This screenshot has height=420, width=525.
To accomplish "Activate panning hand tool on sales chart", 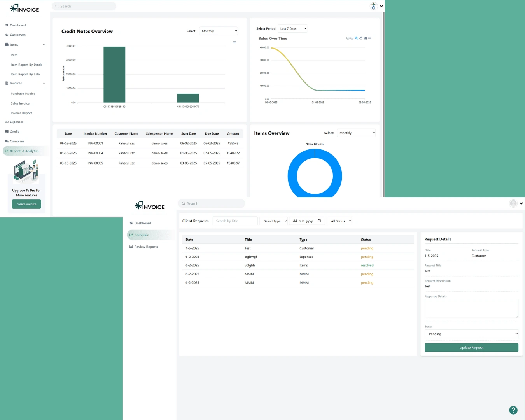I will pyautogui.click(x=361, y=38).
